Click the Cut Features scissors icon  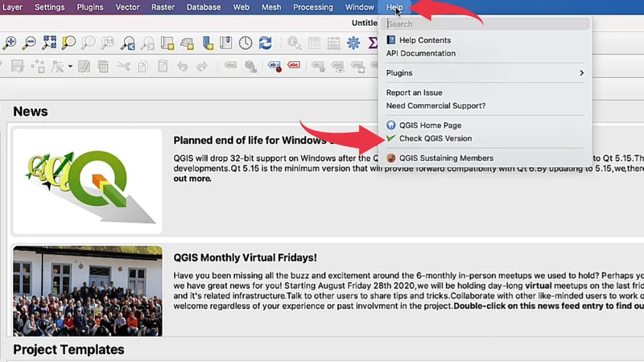coord(123,66)
